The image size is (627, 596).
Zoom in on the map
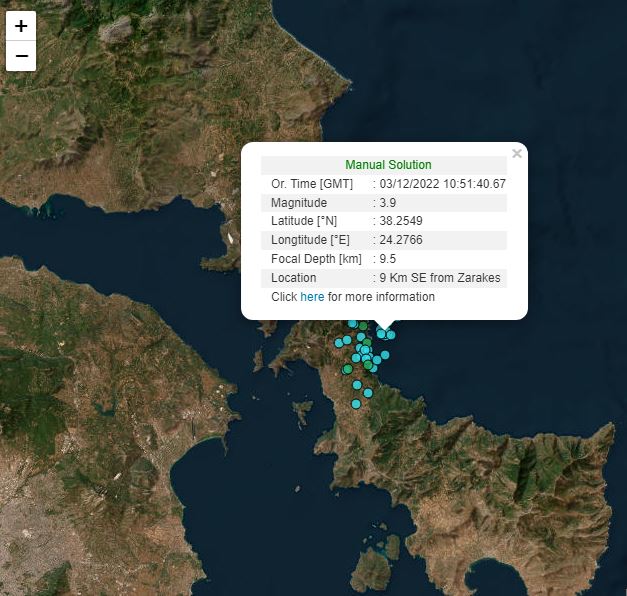point(21,26)
